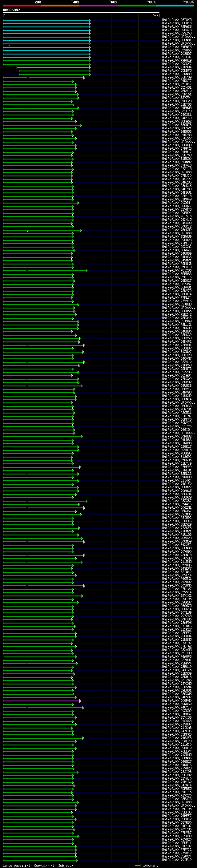Select the label UniRef100_C4FHW5
This screenshot has height=868, width=197.
pyautogui.click(x=177, y=108)
